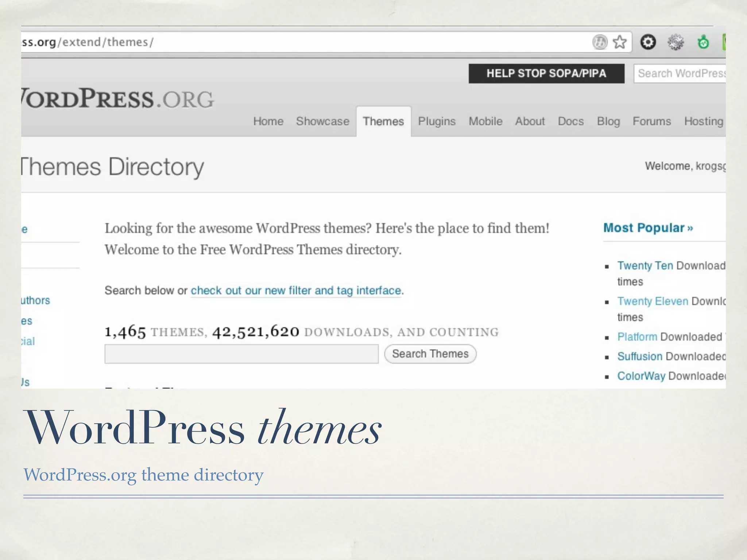747x560 pixels.
Task: Open the Twenty Eleven theme link
Action: 653,301
